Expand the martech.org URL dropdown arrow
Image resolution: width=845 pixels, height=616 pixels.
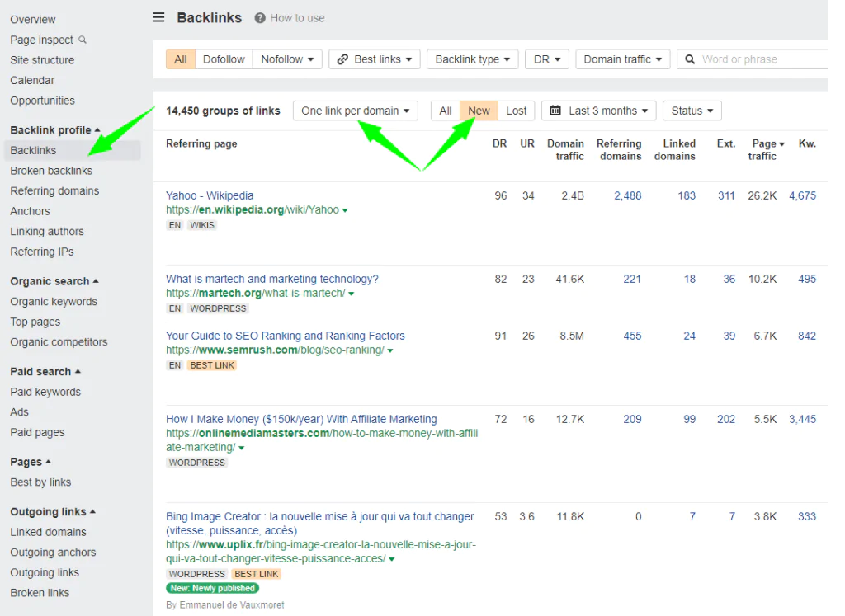pyautogui.click(x=352, y=294)
